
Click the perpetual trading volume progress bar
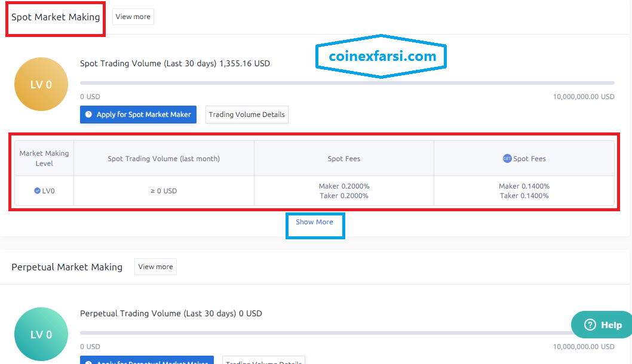(x=323, y=333)
